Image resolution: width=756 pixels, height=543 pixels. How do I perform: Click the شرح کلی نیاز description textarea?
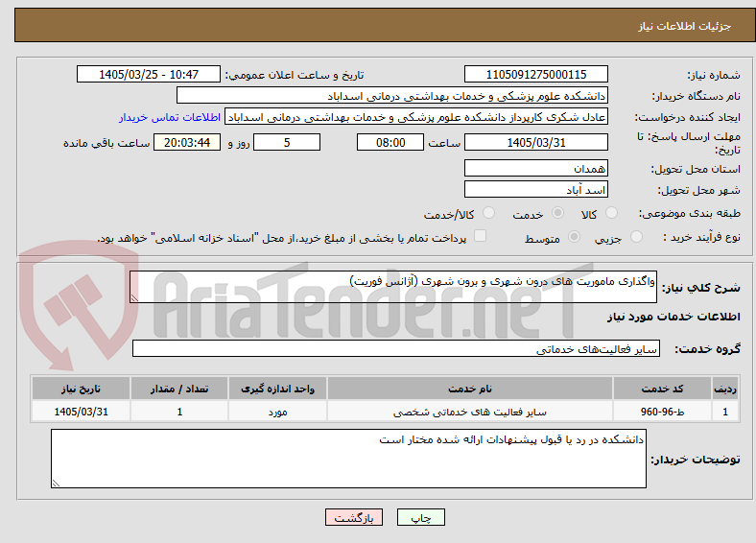pos(393,287)
